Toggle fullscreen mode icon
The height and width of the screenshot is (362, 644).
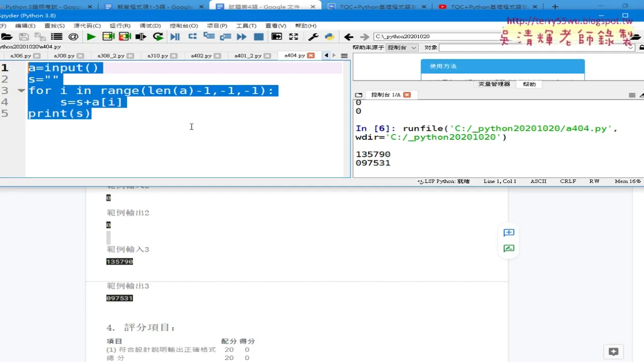(294, 37)
